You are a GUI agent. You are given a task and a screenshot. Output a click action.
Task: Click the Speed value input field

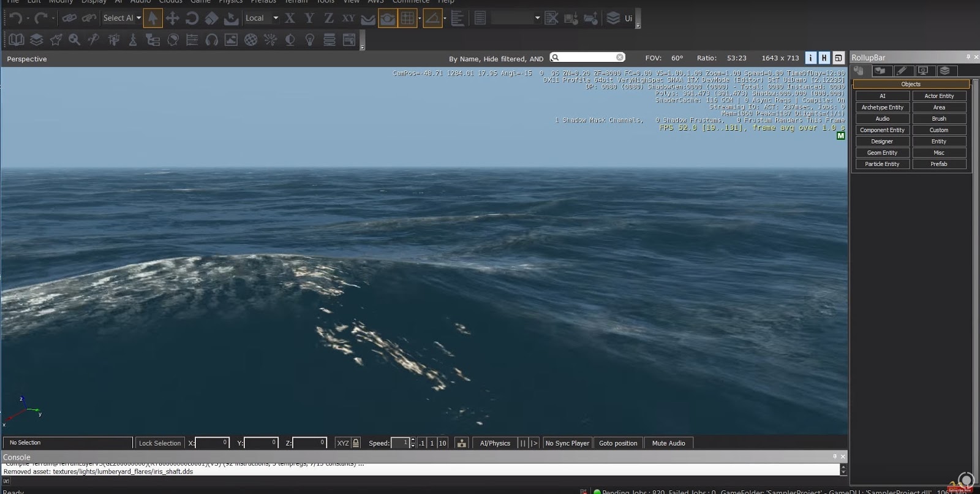pos(400,443)
